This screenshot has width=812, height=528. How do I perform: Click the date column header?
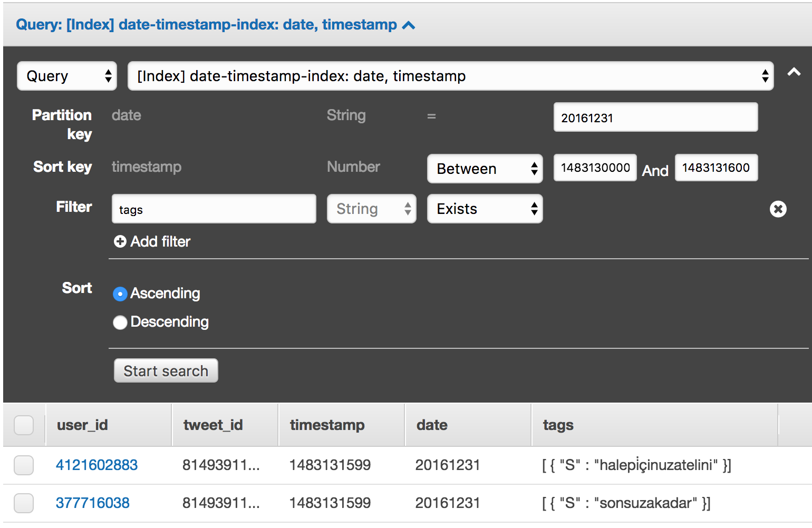[x=468, y=425]
